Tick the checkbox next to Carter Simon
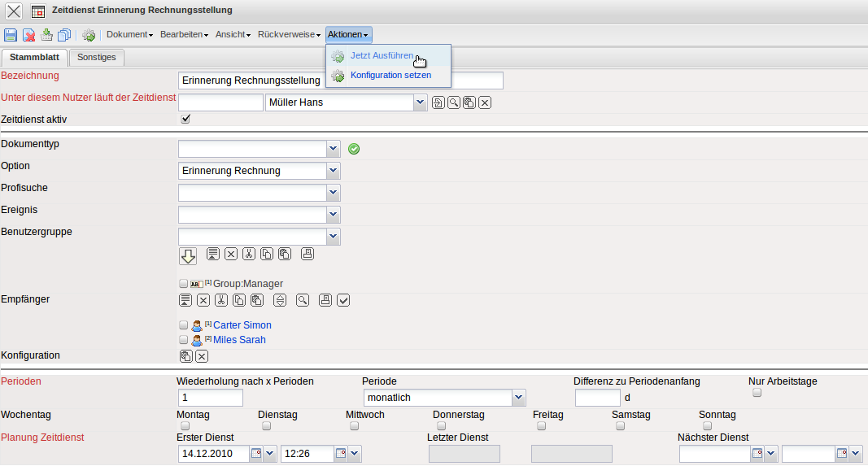This screenshot has height=466, width=868. point(183,325)
